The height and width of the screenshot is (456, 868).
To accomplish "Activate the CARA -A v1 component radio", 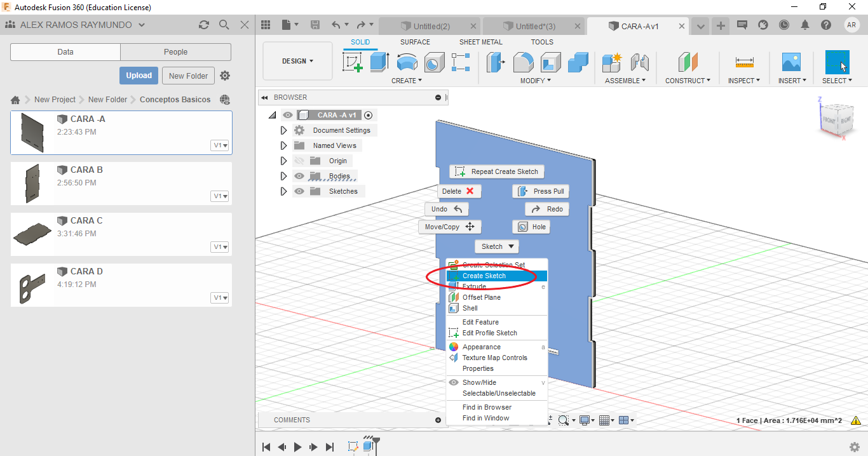I will pos(368,115).
